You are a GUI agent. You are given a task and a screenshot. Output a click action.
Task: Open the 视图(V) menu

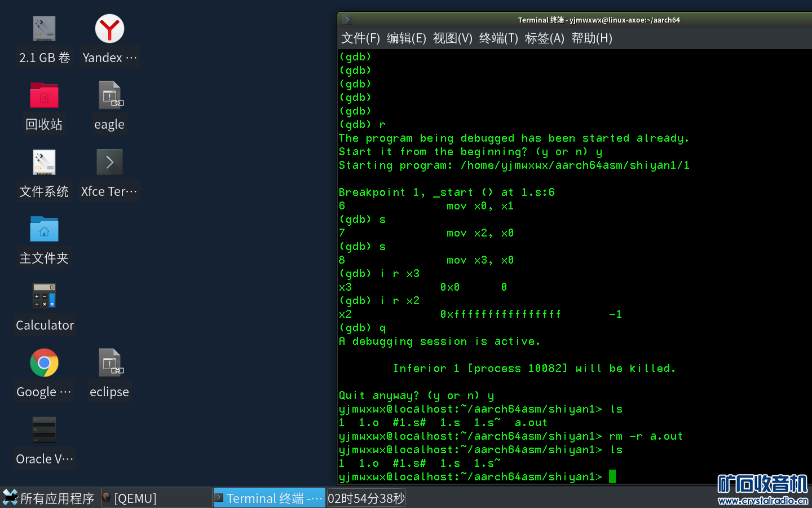coord(453,38)
